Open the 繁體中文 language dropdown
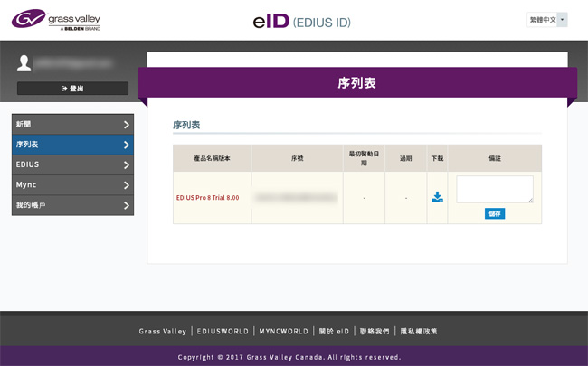This screenshot has width=588, height=366. tap(547, 19)
